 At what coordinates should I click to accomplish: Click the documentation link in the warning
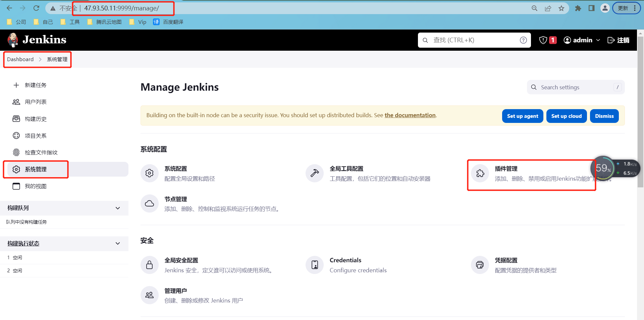pos(410,115)
